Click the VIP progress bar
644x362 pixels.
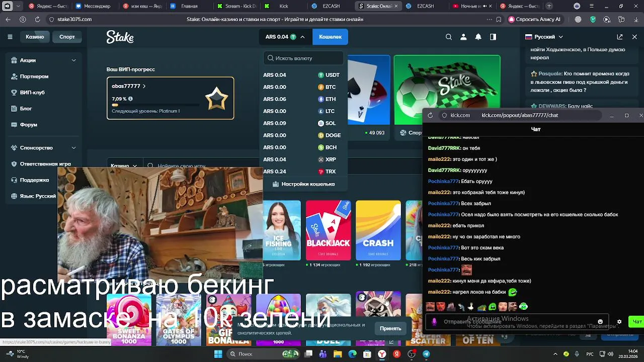pos(155,105)
